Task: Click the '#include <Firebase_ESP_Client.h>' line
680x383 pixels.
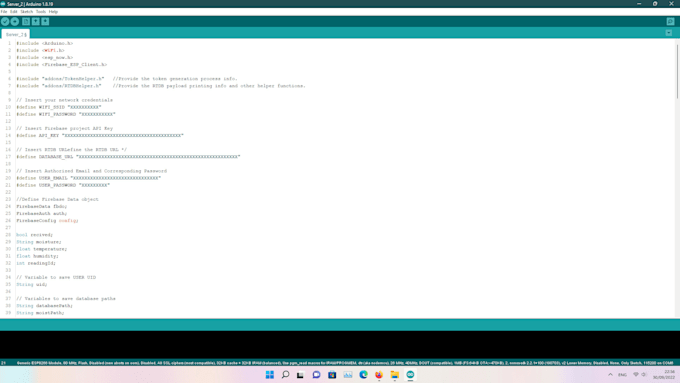Action: pos(62,65)
